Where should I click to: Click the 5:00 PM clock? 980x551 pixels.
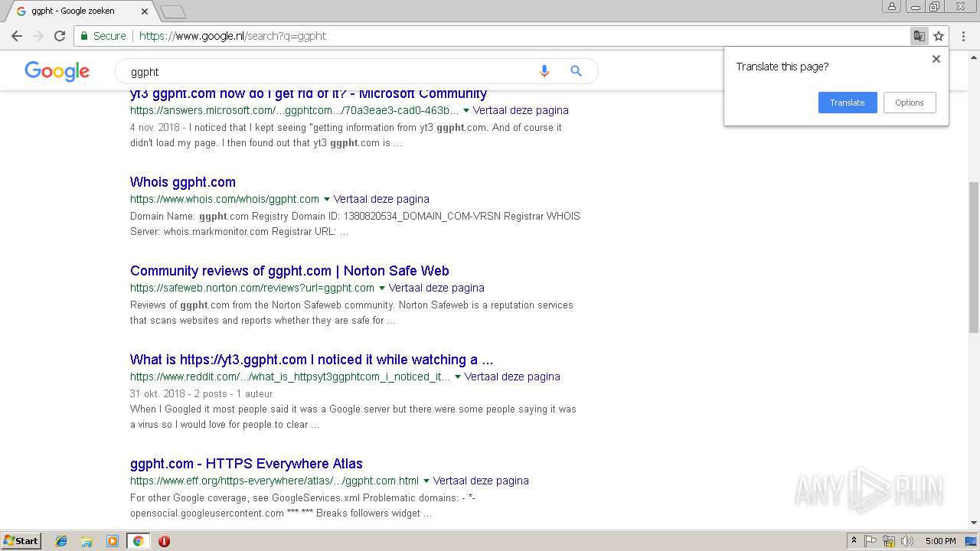click(940, 541)
